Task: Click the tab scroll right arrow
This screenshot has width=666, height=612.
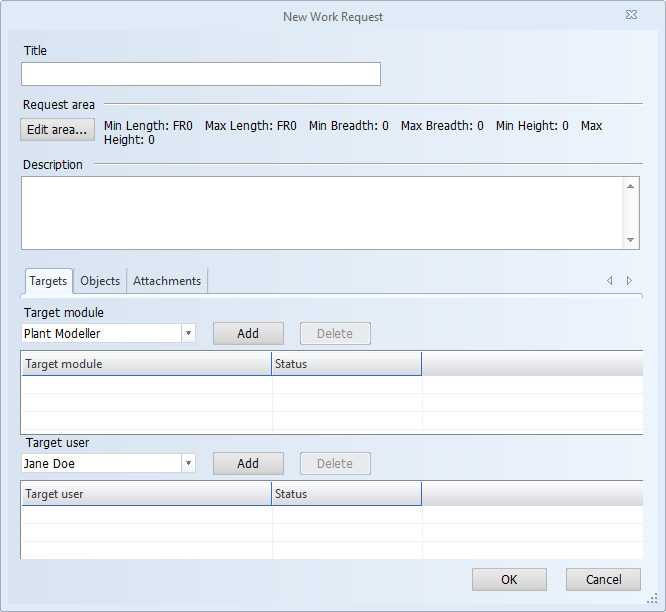Action: [629, 281]
